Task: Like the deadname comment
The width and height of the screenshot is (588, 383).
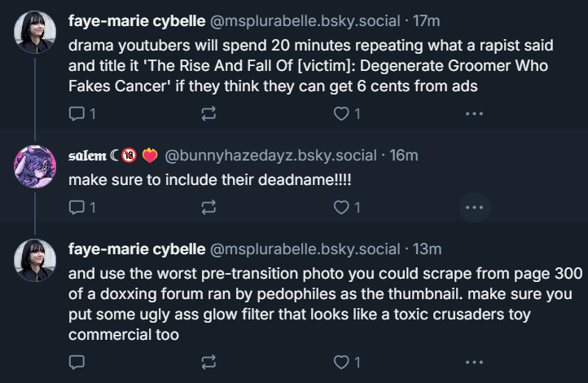Action: 342,208
